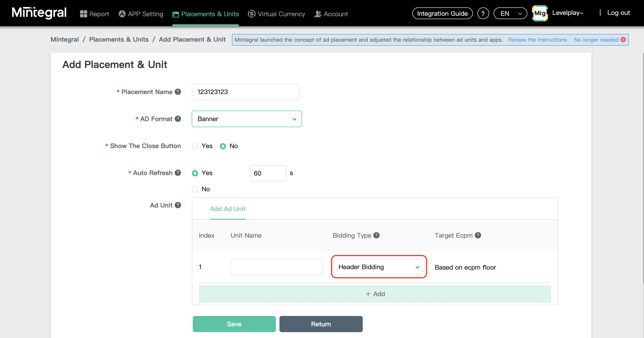Image resolution: width=644 pixels, height=338 pixels.
Task: Open the EN language selector
Action: tap(510, 14)
